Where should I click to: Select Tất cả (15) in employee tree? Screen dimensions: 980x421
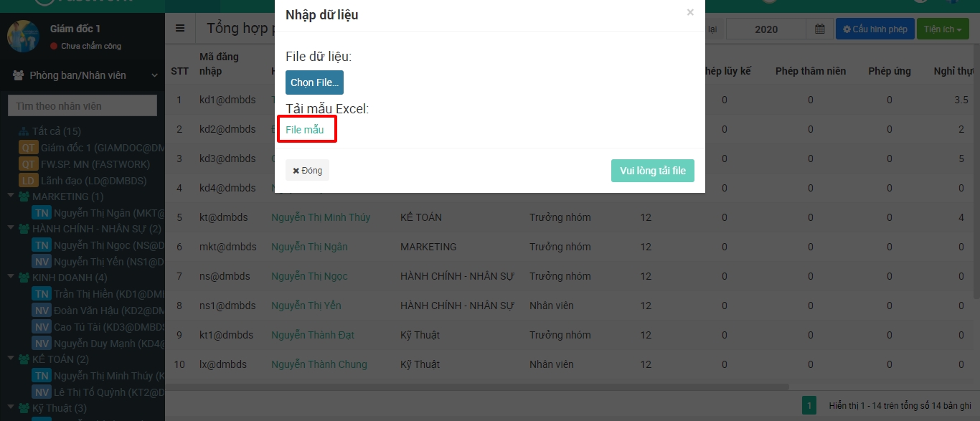[x=56, y=131]
